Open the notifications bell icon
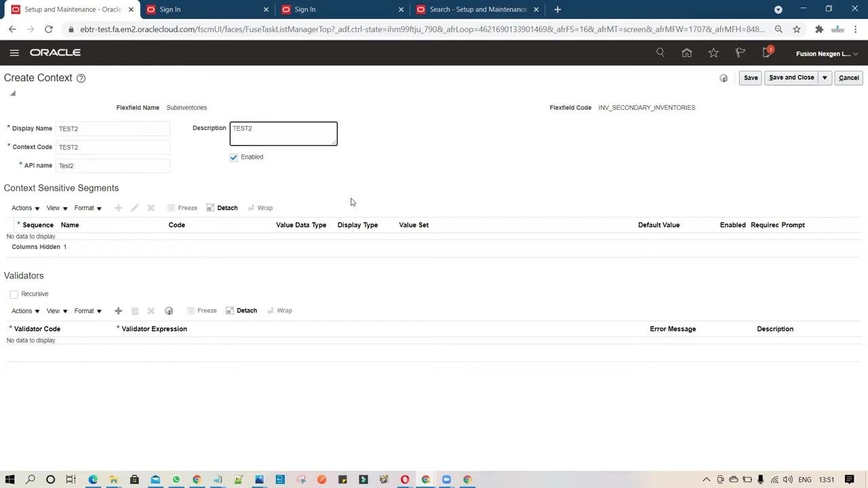This screenshot has height=488, width=868. (x=767, y=53)
